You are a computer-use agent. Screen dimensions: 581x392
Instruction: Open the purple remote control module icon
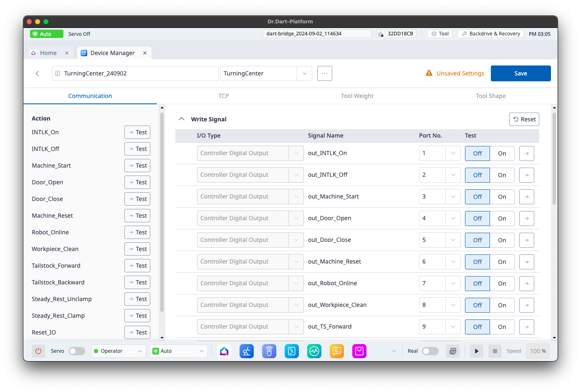point(269,351)
